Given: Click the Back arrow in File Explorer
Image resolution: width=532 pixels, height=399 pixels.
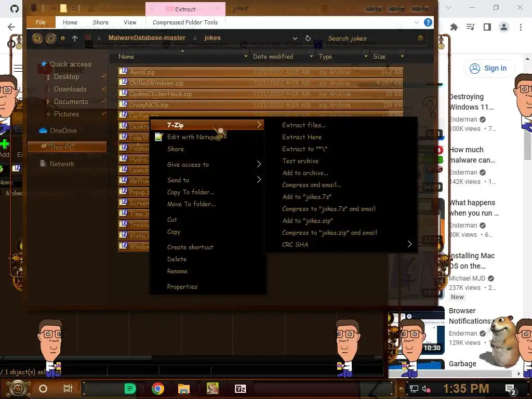Looking at the screenshot, I should 37,38.
